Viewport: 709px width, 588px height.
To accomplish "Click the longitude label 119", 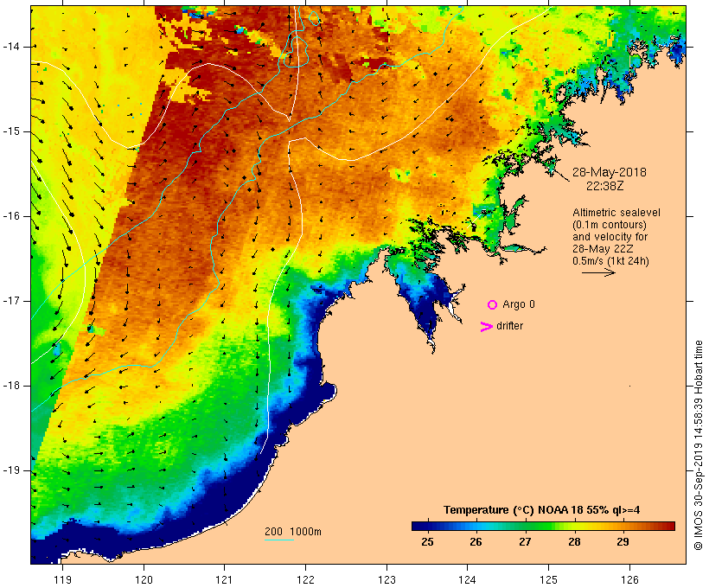I will [x=62, y=579].
